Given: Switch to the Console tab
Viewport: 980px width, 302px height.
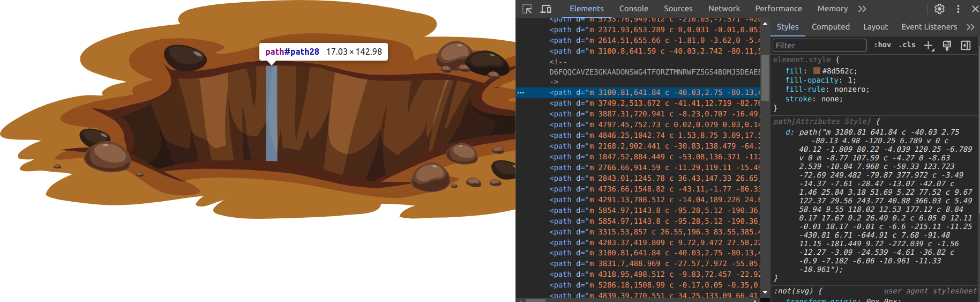Looking at the screenshot, I should (633, 9).
